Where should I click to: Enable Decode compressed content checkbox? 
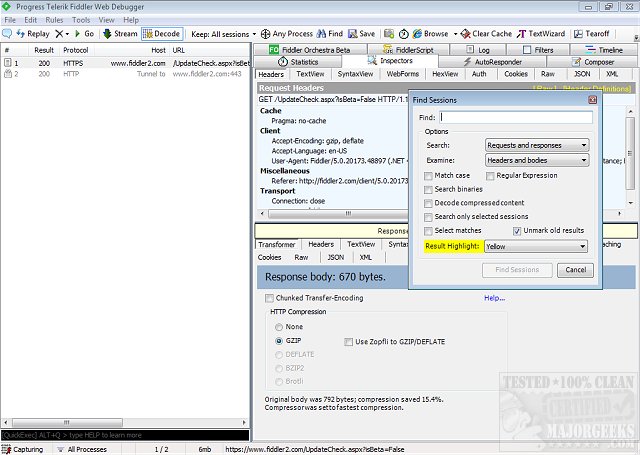428,203
